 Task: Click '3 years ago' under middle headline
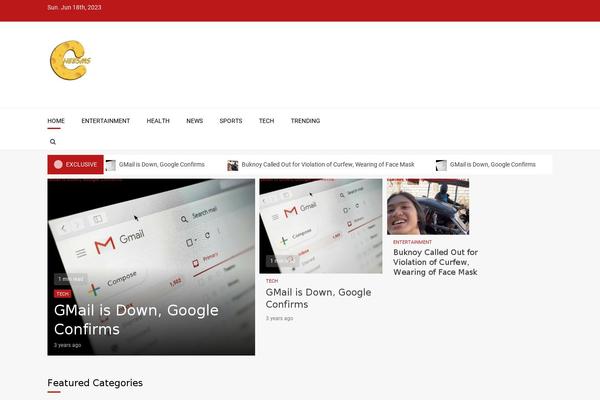click(x=279, y=318)
